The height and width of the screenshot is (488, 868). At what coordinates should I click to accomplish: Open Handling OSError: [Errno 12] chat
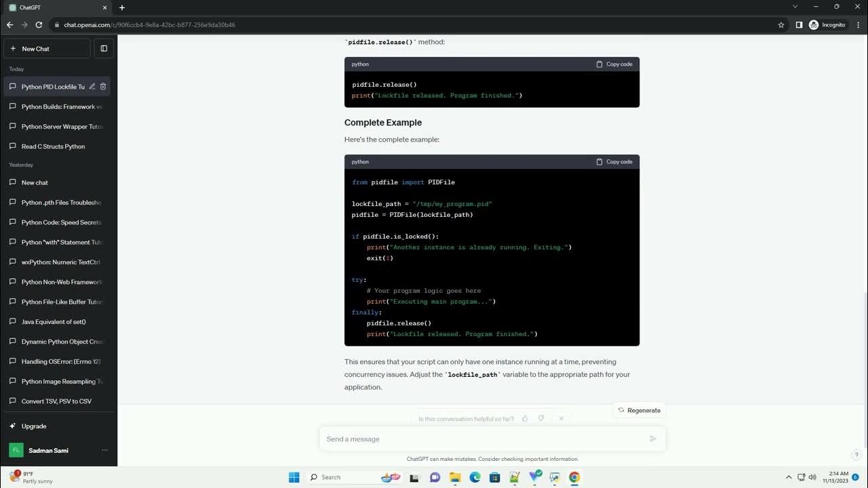[57, 361]
